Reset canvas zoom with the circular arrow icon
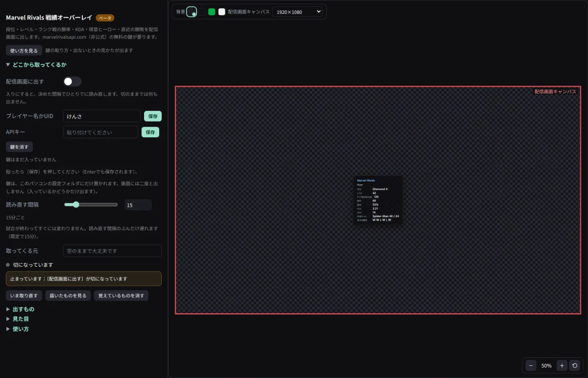 click(574, 365)
